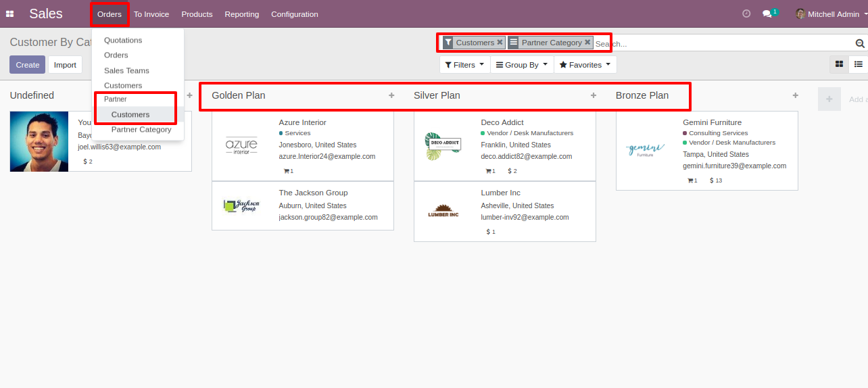Screen dimensions: 868x388
Task: Open the To Invoice menu
Action: point(151,14)
